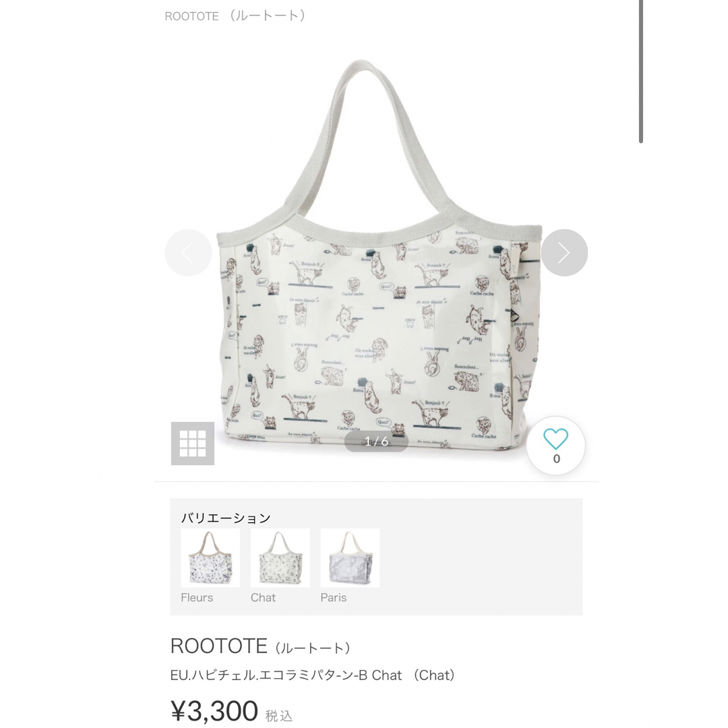The height and width of the screenshot is (728, 728).
Task: Click the Paris variation label
Action: pos(334,597)
